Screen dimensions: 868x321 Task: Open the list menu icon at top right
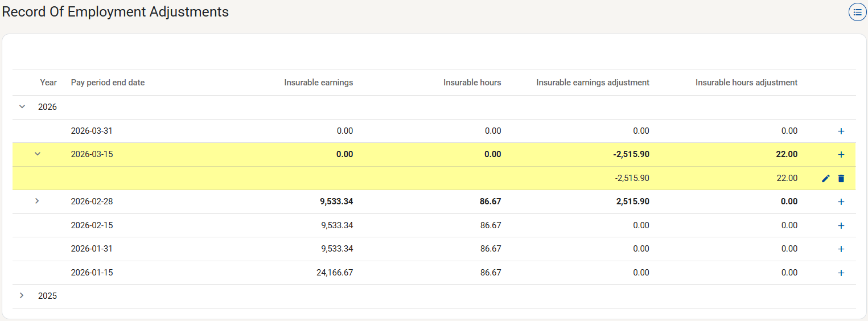(857, 12)
